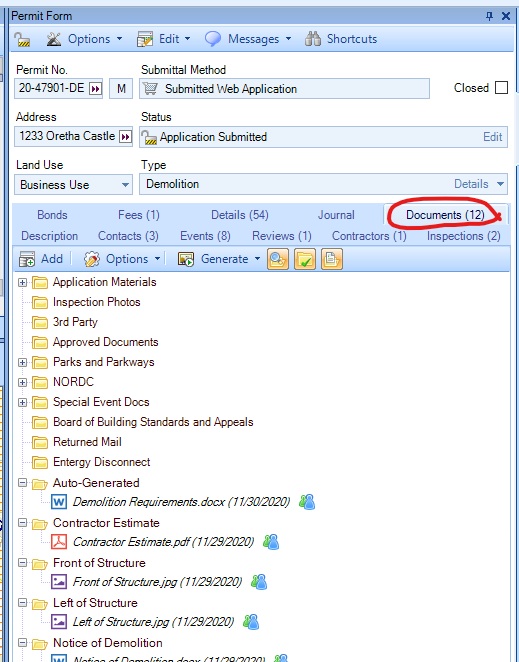Click the Add document icon
Image resolution: width=519 pixels, height=662 pixels.
[27, 259]
